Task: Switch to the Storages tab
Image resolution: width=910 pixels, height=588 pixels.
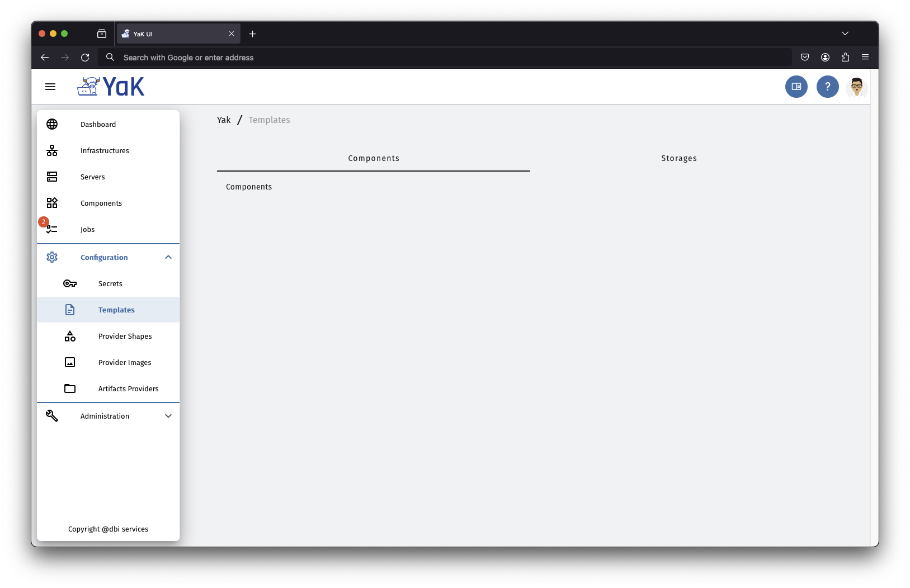Action: point(679,158)
